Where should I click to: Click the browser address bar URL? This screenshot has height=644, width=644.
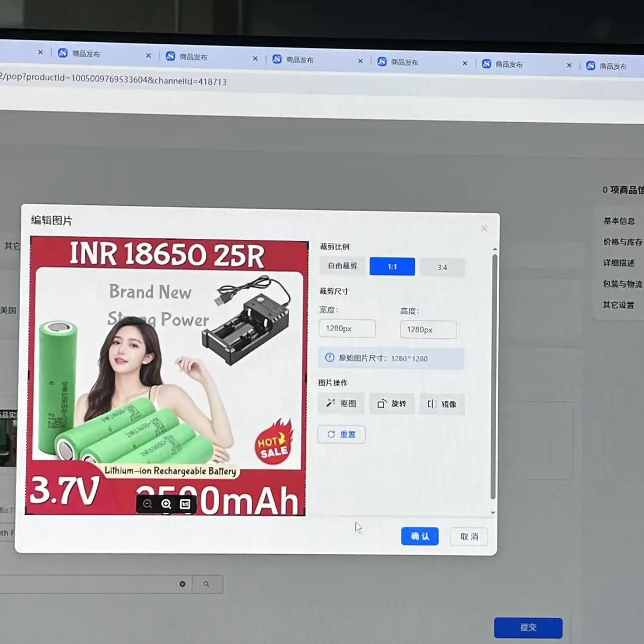pyautogui.click(x=114, y=79)
